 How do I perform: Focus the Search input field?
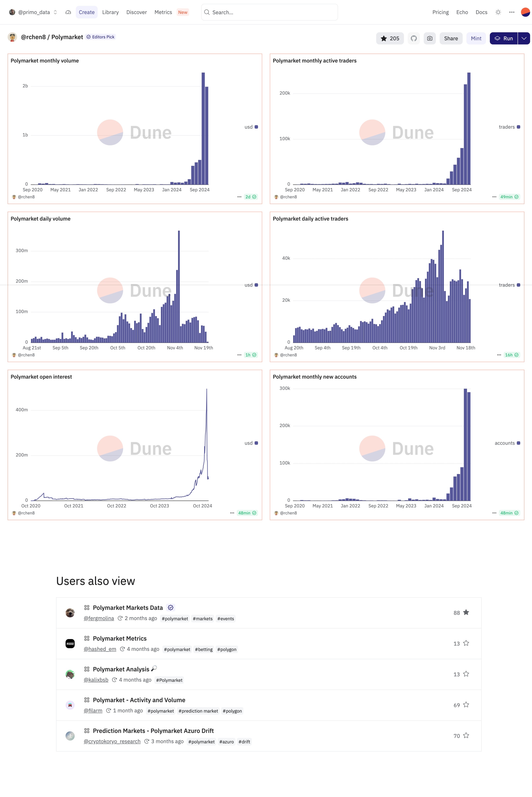pos(269,12)
